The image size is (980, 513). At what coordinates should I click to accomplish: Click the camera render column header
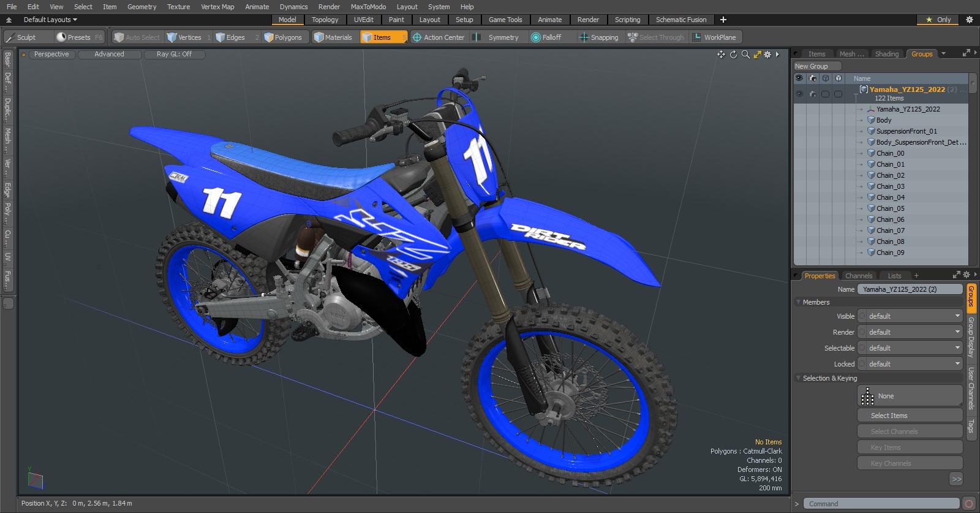pos(812,78)
